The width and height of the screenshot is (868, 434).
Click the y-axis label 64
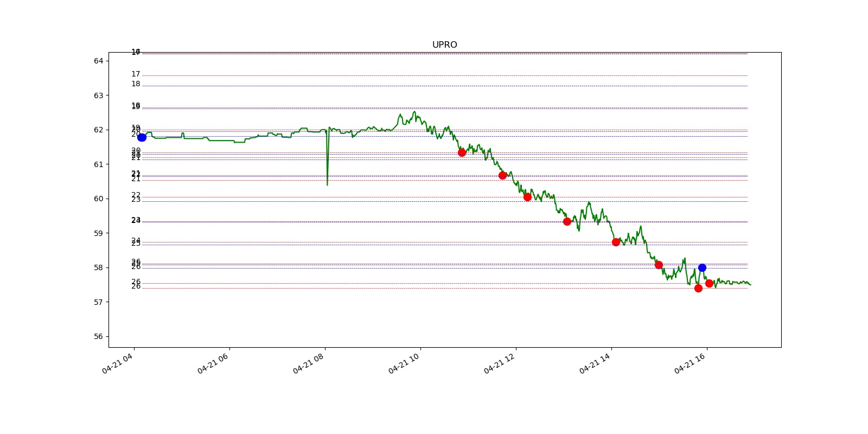(98, 61)
